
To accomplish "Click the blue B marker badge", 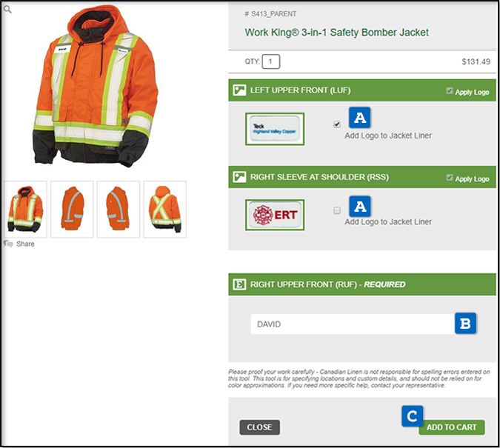I will tap(466, 324).
